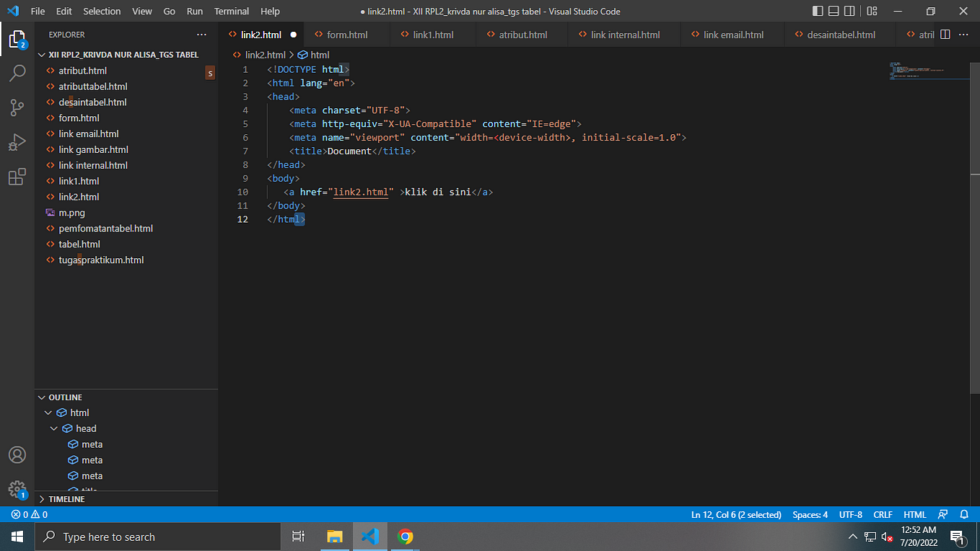Open Windows Start menu
The image size is (980, 551).
click(x=17, y=537)
